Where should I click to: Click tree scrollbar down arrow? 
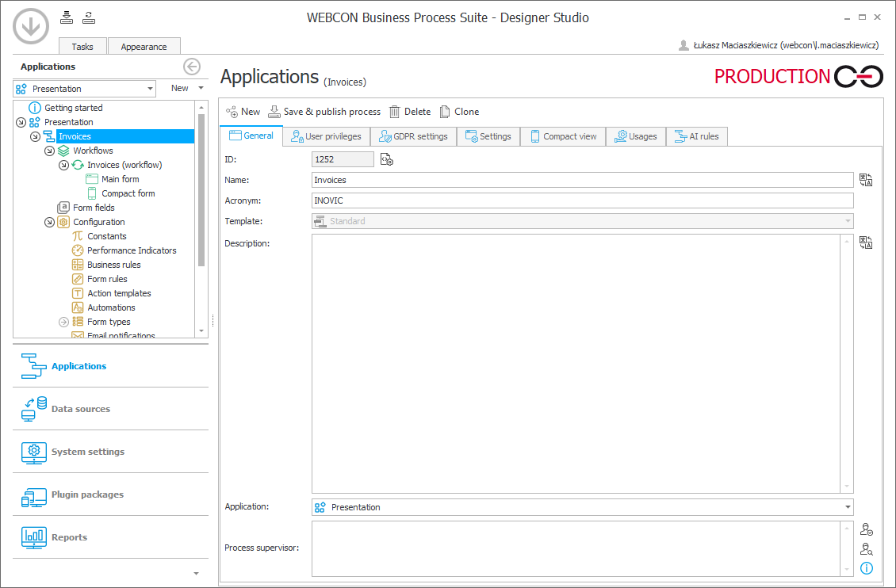[201, 331]
